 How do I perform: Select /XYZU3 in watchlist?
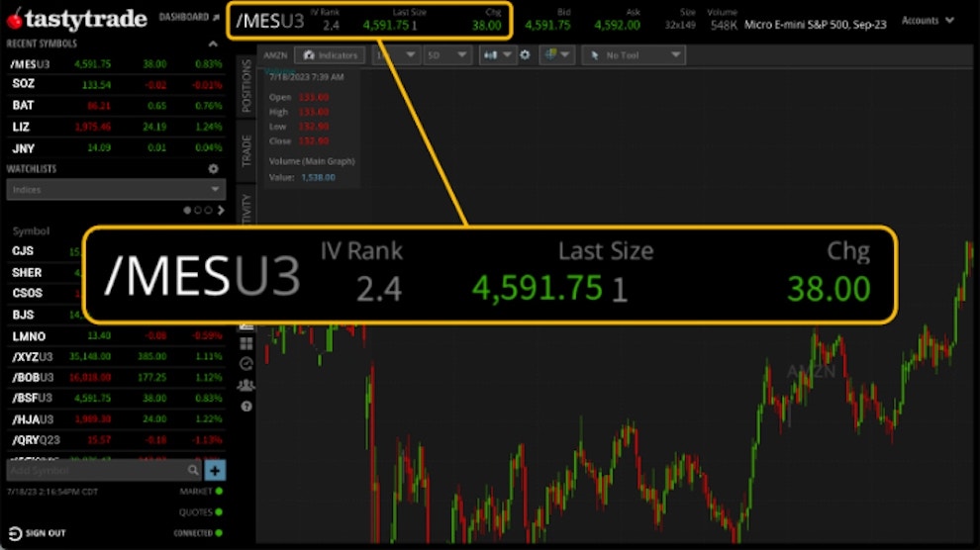(116, 356)
